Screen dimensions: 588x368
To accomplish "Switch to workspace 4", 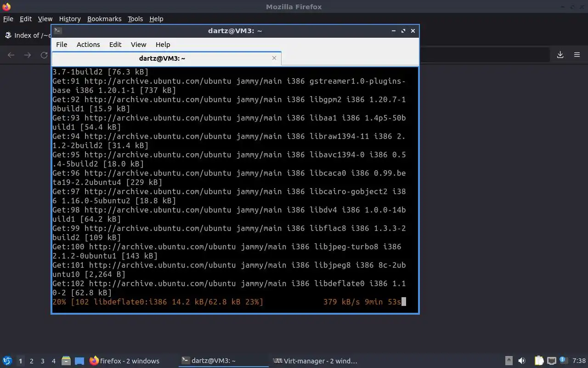I will (53, 361).
